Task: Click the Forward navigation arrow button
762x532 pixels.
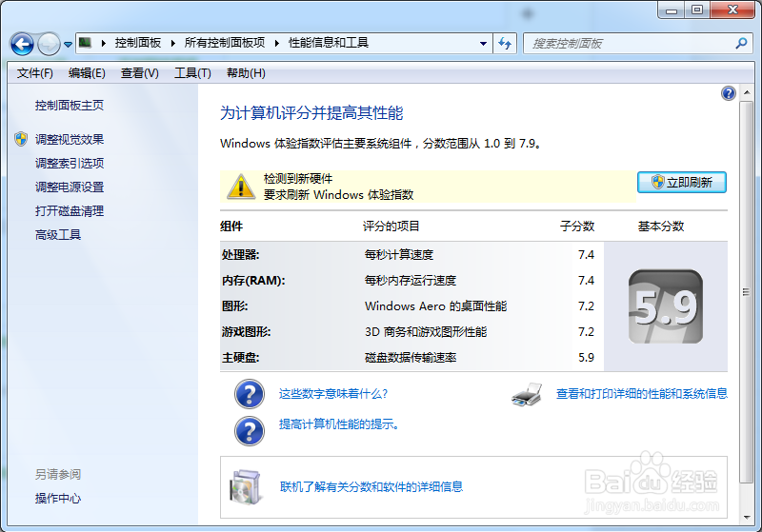Action: tap(49, 44)
